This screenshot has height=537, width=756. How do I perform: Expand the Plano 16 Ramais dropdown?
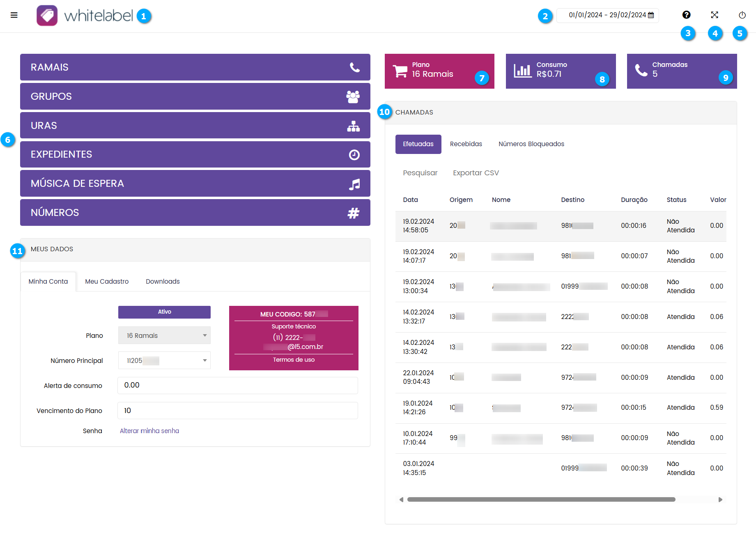click(x=164, y=335)
